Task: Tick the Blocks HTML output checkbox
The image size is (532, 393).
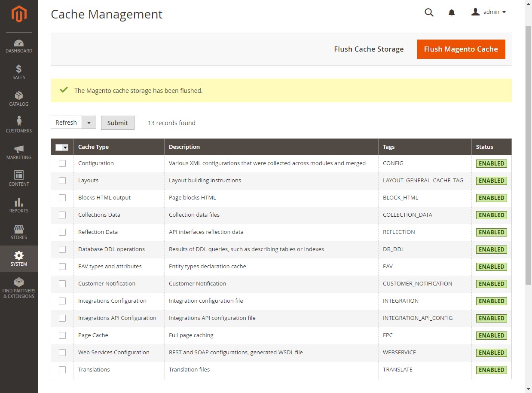Action: pyautogui.click(x=62, y=198)
